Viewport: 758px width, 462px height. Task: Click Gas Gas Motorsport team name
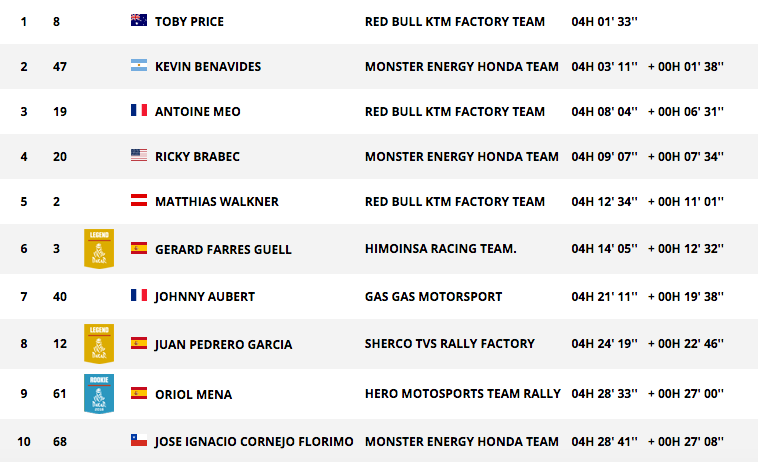[x=433, y=297]
